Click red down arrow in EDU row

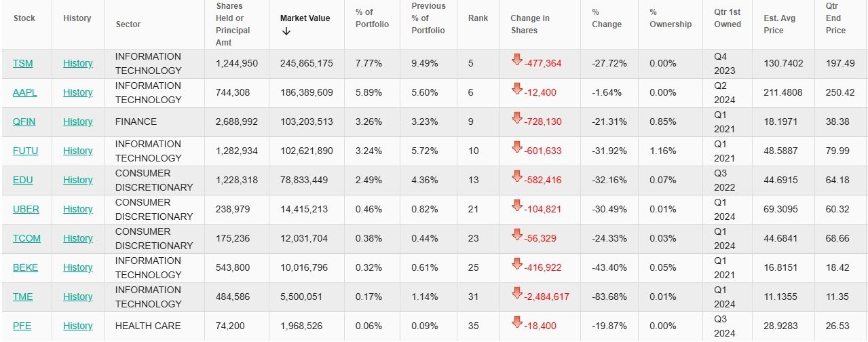click(x=516, y=176)
